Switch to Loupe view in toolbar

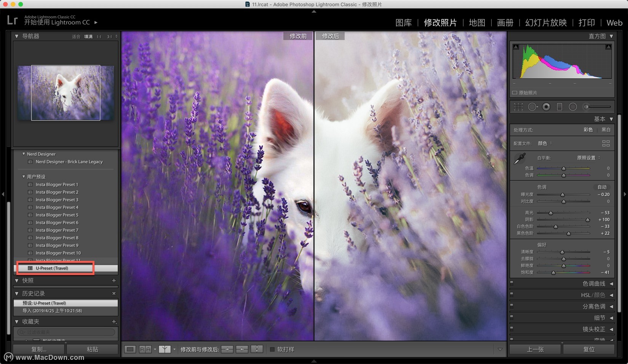tap(130, 349)
